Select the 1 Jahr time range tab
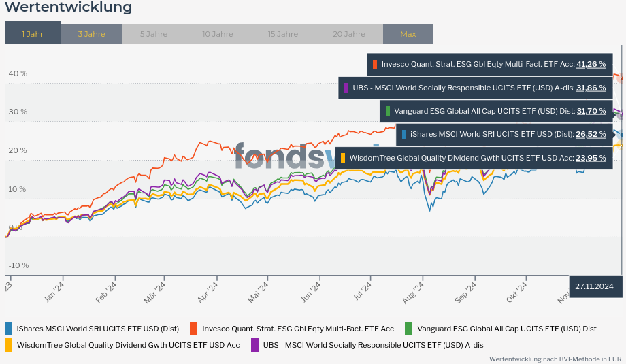 pyautogui.click(x=32, y=34)
